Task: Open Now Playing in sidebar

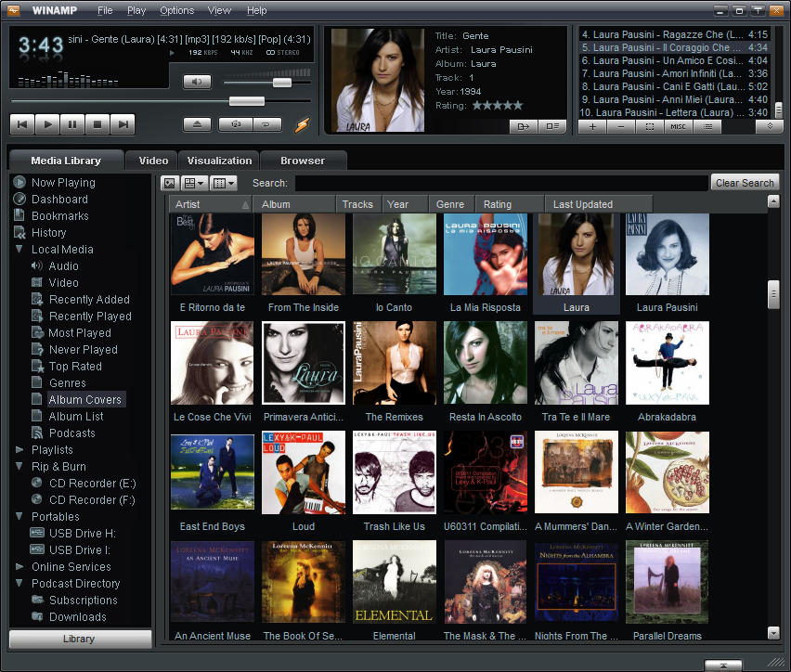Action: (x=63, y=183)
